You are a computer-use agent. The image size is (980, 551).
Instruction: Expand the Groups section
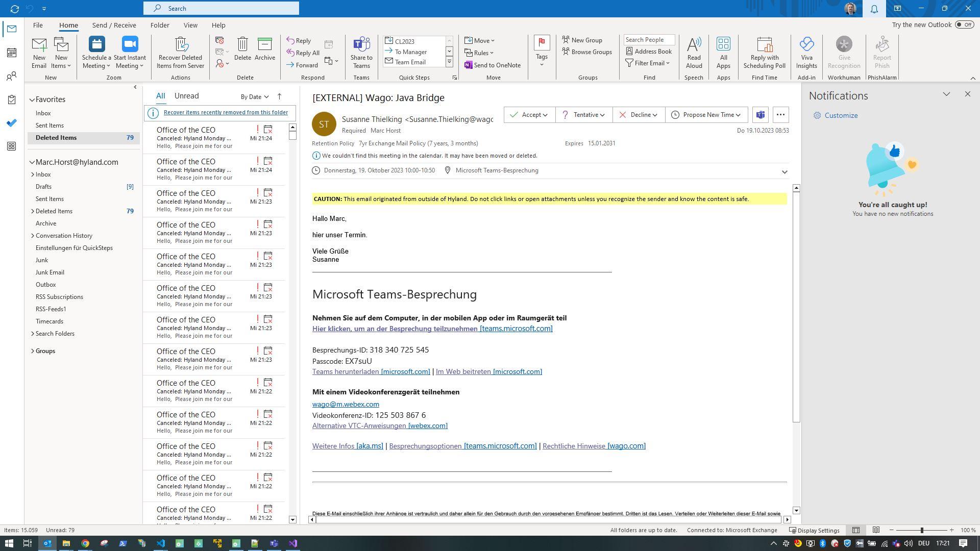pos(33,351)
